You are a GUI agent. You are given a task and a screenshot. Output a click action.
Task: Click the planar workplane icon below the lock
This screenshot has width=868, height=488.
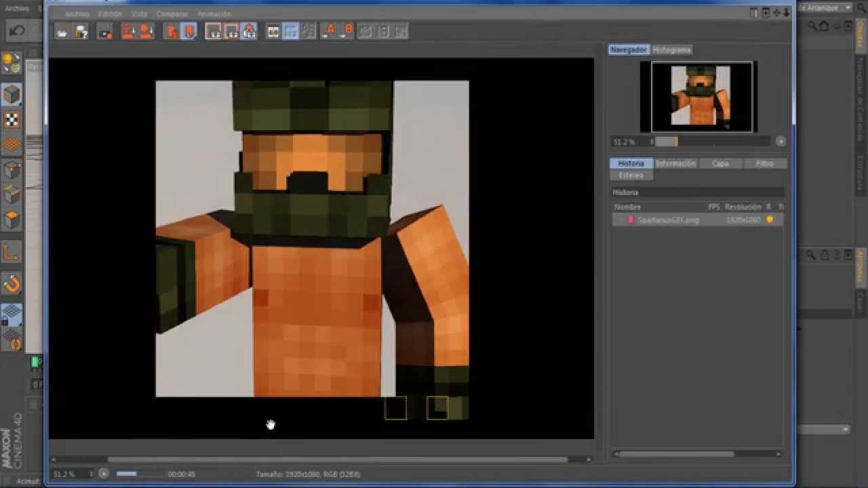point(12,339)
